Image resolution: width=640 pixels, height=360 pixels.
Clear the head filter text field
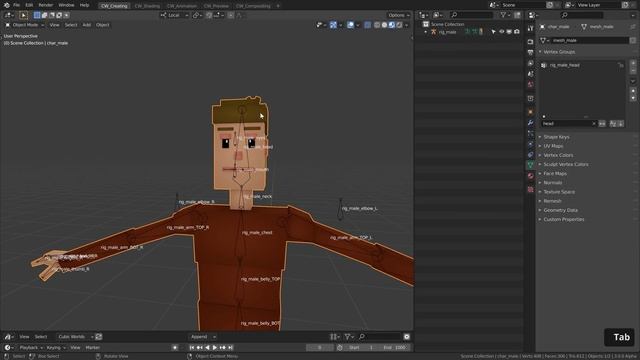(x=594, y=123)
